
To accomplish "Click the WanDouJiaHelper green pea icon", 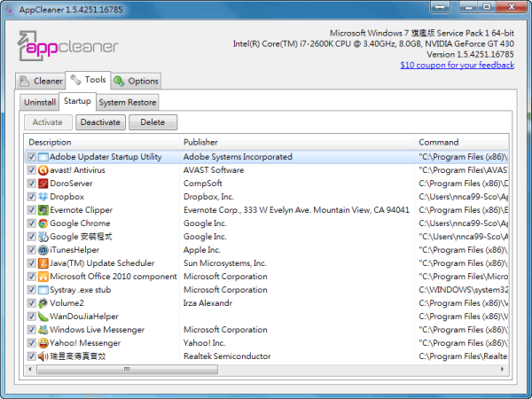I will click(x=43, y=317).
